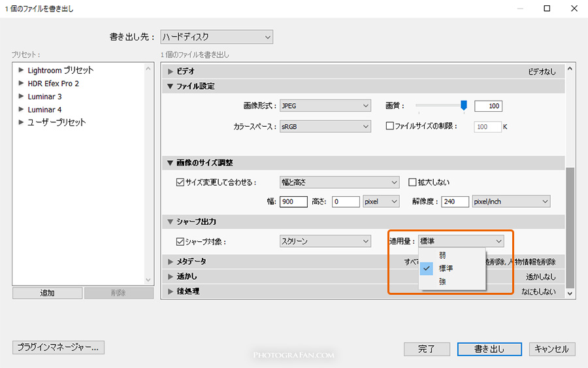Click the file size limit field
588x368 pixels.
[487, 127]
